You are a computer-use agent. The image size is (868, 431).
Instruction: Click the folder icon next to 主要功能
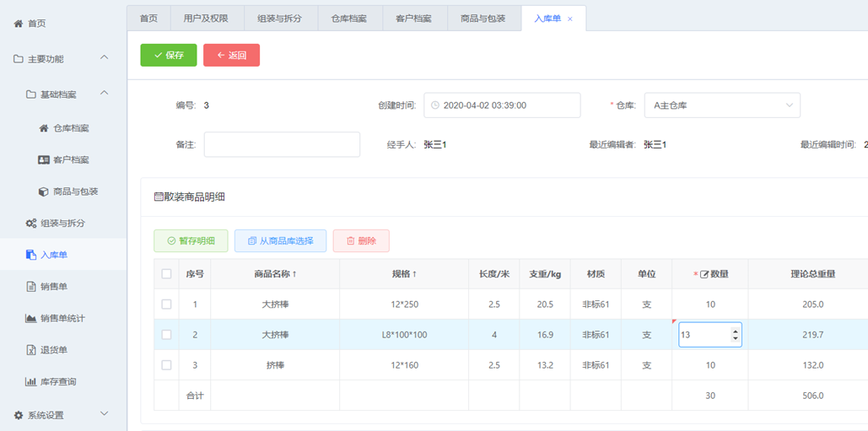point(19,59)
